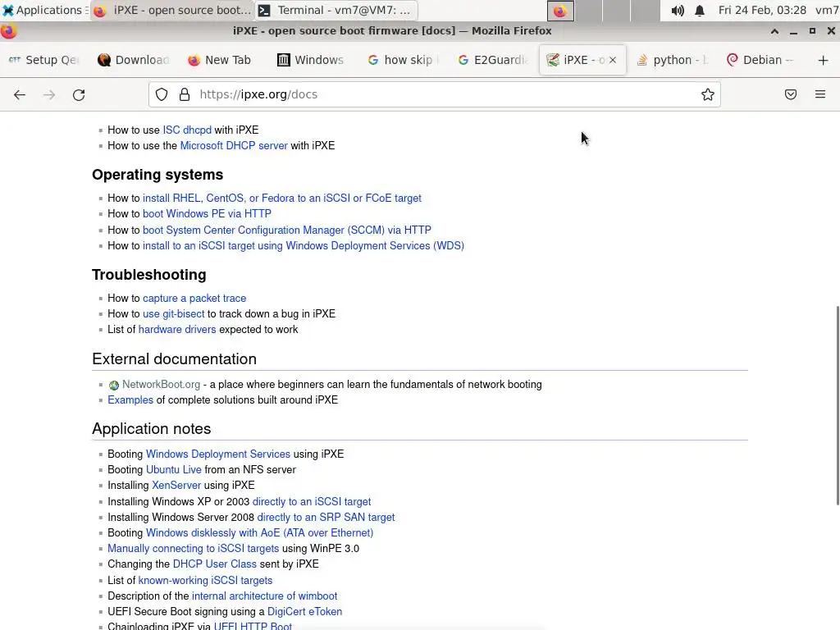
Task: Open Windows Deployment Services booting link
Action: 218,454
